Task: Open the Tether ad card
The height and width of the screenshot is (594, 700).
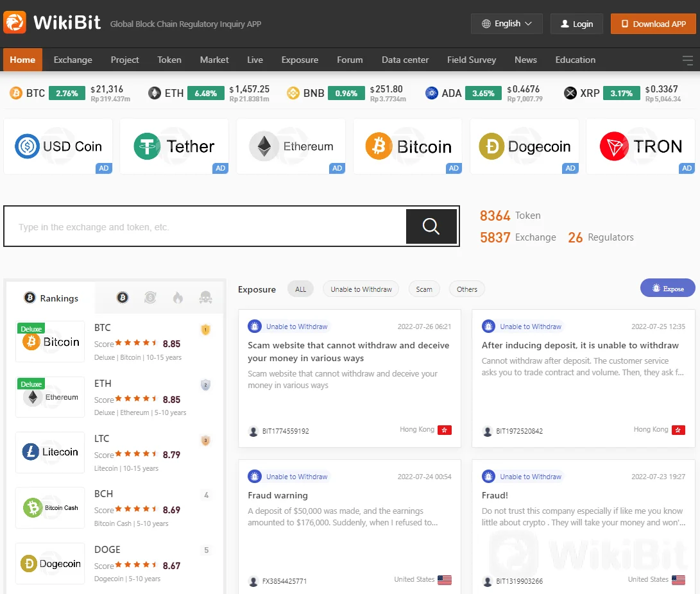Action: point(175,146)
